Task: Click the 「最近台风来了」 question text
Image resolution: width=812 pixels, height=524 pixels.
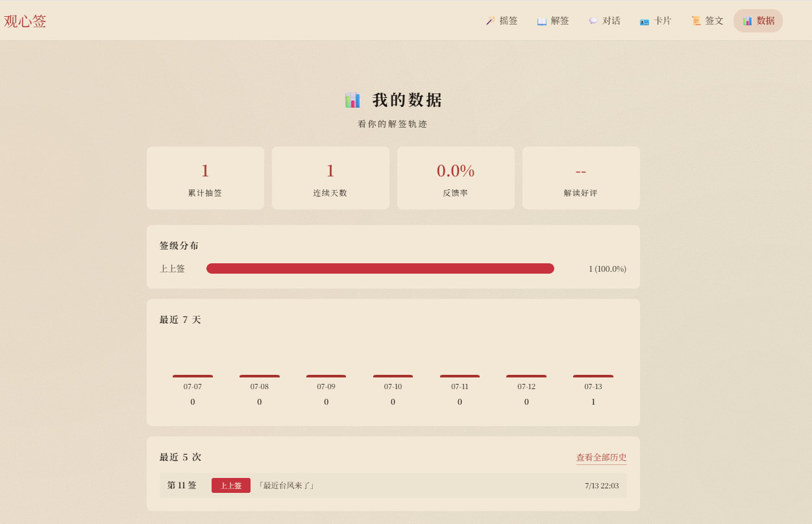Action: [286, 485]
